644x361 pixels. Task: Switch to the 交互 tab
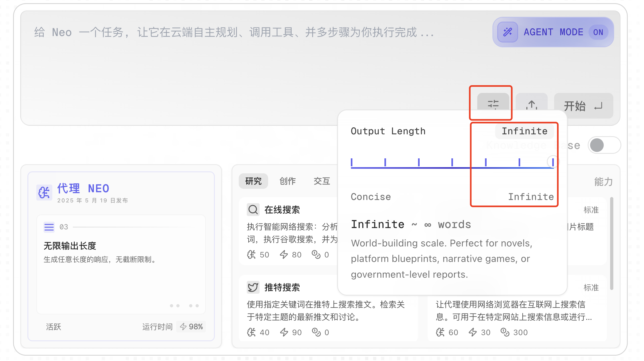321,181
